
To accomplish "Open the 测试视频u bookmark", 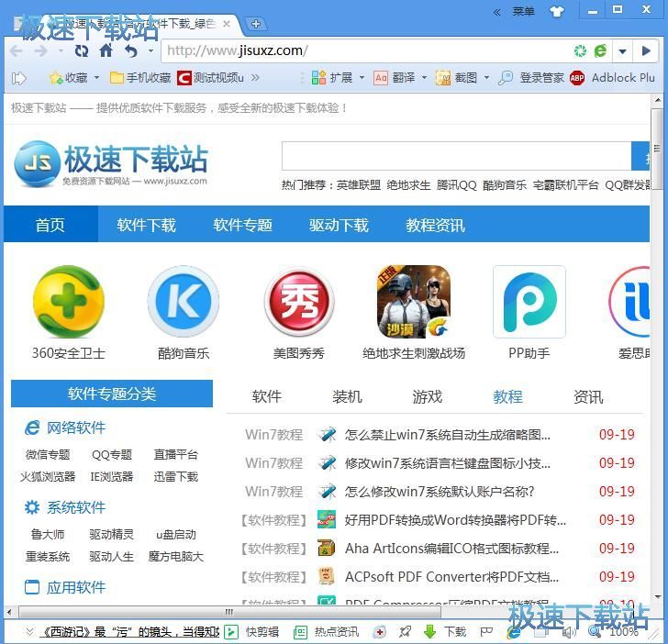I will (210, 78).
